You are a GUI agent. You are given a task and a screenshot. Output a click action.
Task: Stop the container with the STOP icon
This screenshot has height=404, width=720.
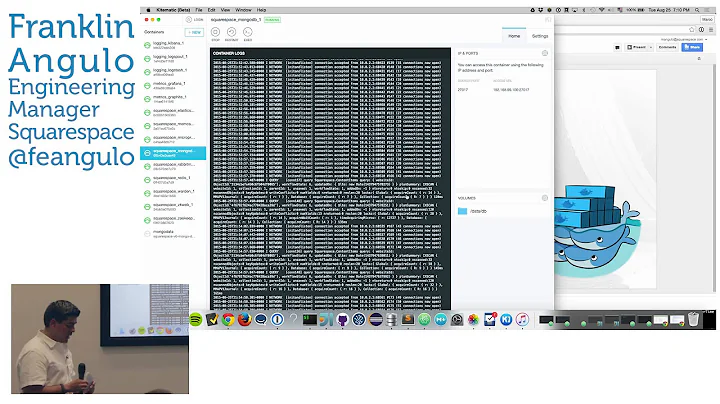(215, 32)
